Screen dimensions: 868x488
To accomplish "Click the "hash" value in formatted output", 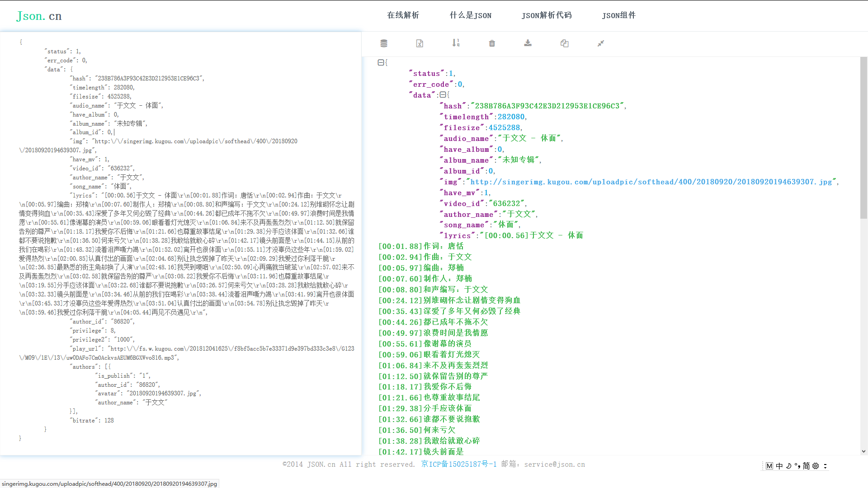I will pyautogui.click(x=547, y=106).
